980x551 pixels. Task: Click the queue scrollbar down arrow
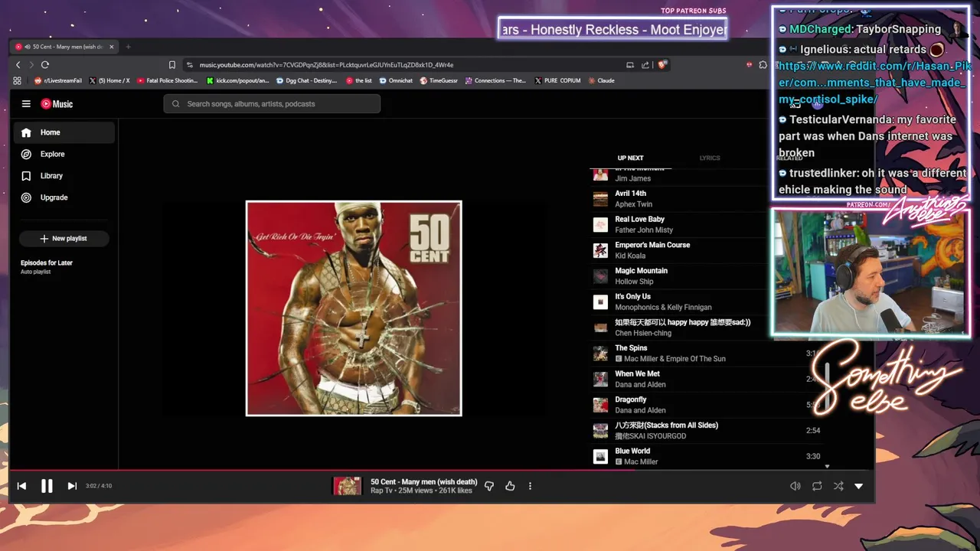827,466
